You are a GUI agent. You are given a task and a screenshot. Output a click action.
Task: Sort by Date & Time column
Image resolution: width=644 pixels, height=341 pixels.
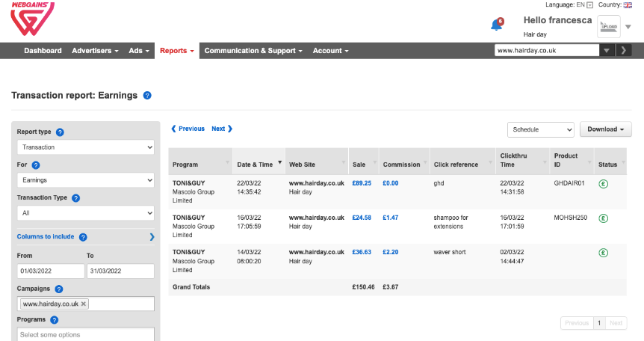pos(258,162)
